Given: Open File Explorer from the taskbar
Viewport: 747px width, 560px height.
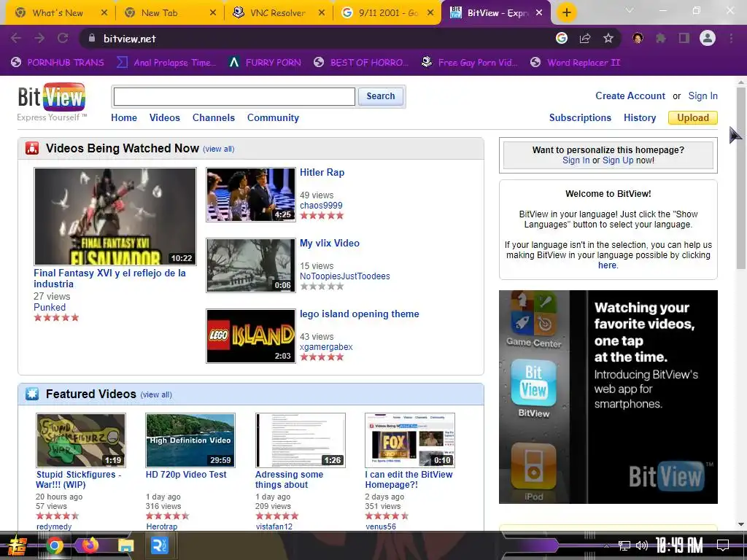Looking at the screenshot, I should click(x=125, y=545).
